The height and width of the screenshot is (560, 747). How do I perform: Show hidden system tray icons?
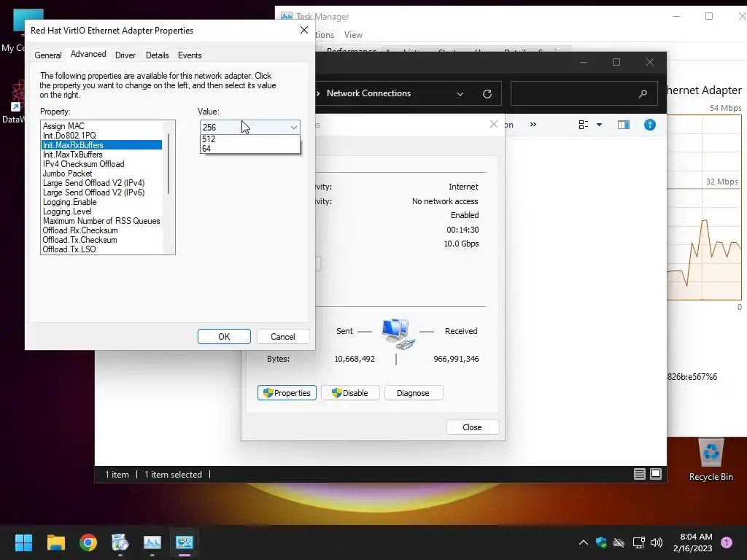point(583,542)
